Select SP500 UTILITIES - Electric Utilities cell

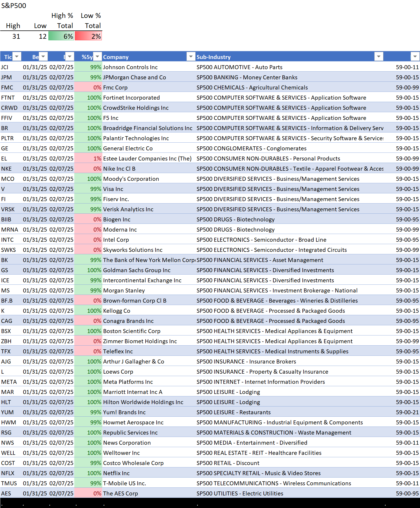[x=289, y=493]
